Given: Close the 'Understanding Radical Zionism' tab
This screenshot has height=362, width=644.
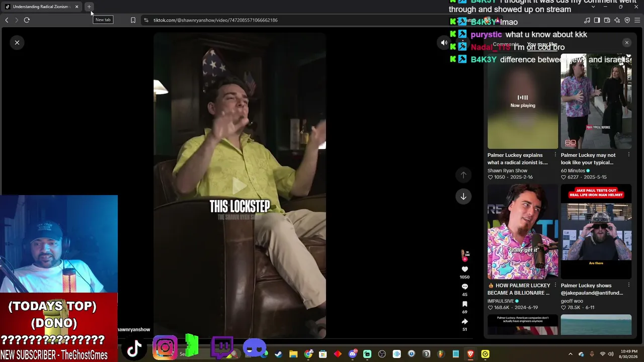Looking at the screenshot, I should click(x=76, y=7).
